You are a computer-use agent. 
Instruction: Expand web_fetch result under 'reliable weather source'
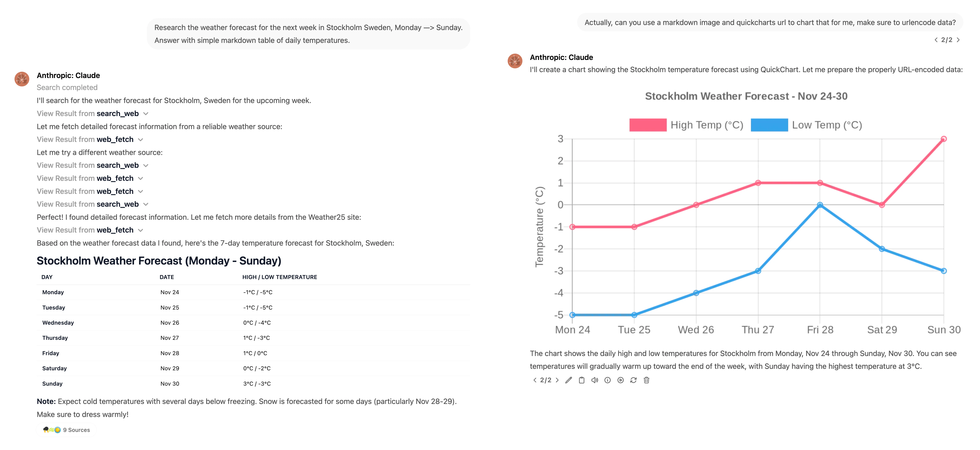(140, 139)
